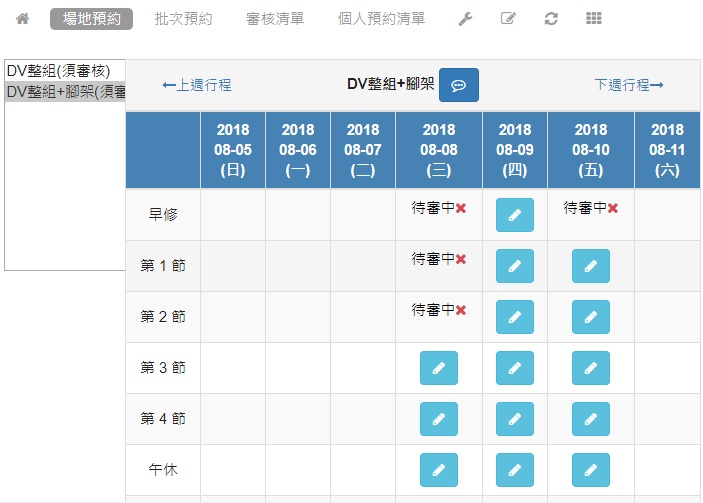This screenshot has width=703, height=503.
Task: Switch to 批次預約 tab
Action: click(x=183, y=19)
